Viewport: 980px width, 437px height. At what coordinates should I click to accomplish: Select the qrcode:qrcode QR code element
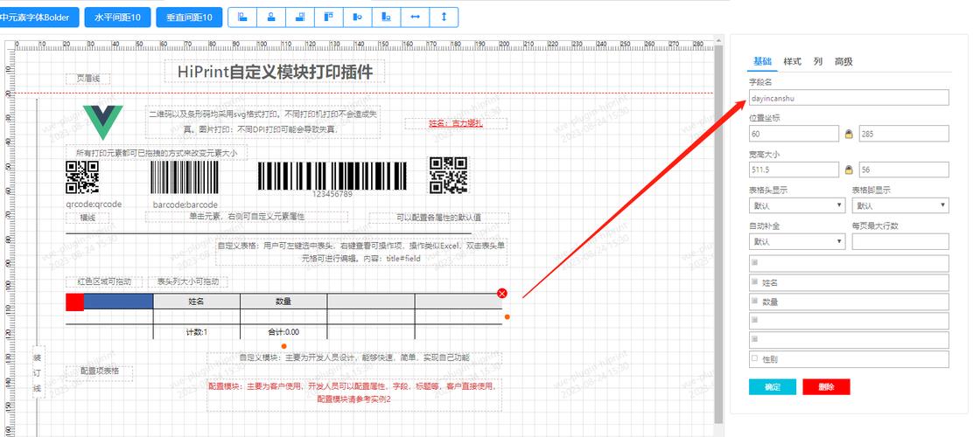pos(82,177)
